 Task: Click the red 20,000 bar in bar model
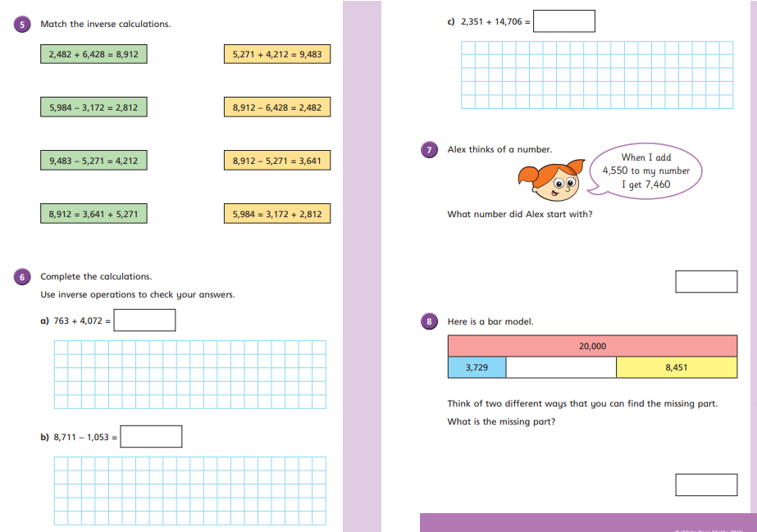coord(592,346)
